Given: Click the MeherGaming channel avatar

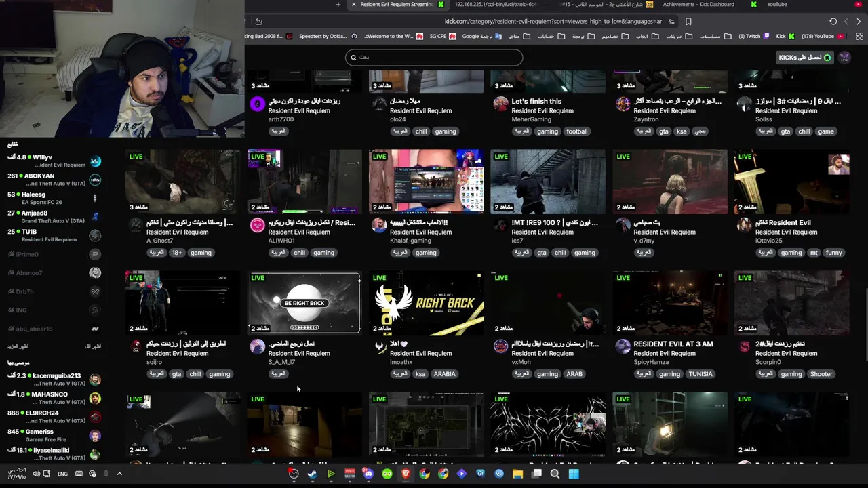Looking at the screenshot, I should 500,104.
